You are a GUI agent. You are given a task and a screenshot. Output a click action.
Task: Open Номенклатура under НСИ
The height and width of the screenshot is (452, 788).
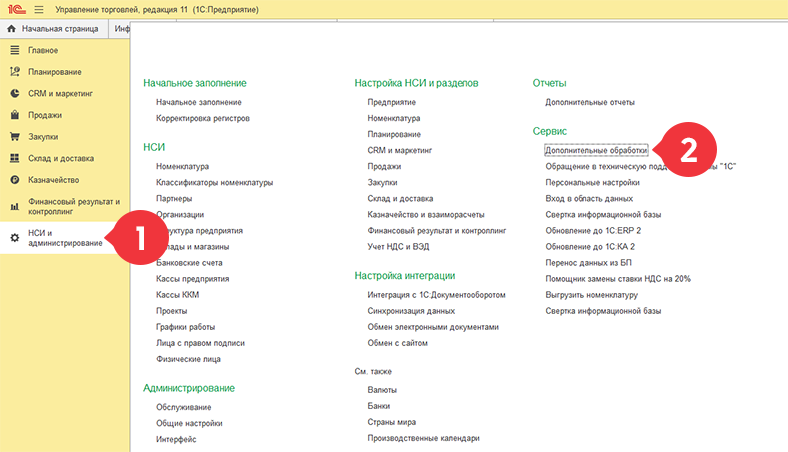(182, 166)
